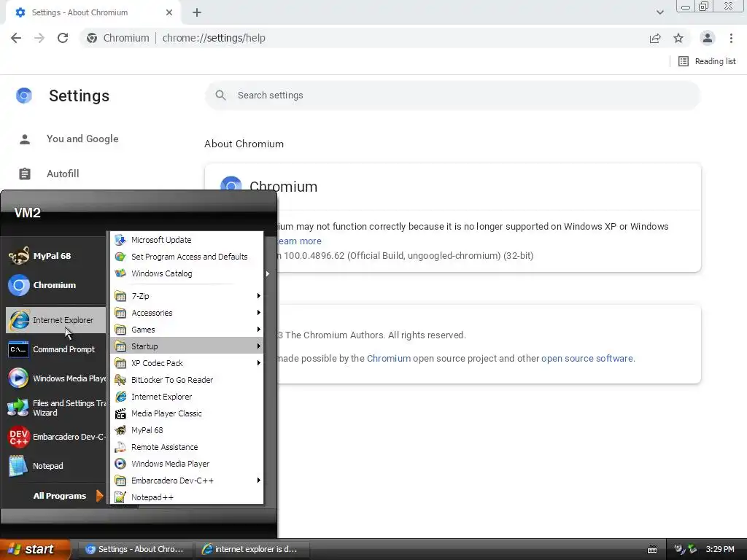Open the profile avatar icon
Image resolution: width=747 pixels, height=560 pixels.
pyautogui.click(x=708, y=38)
